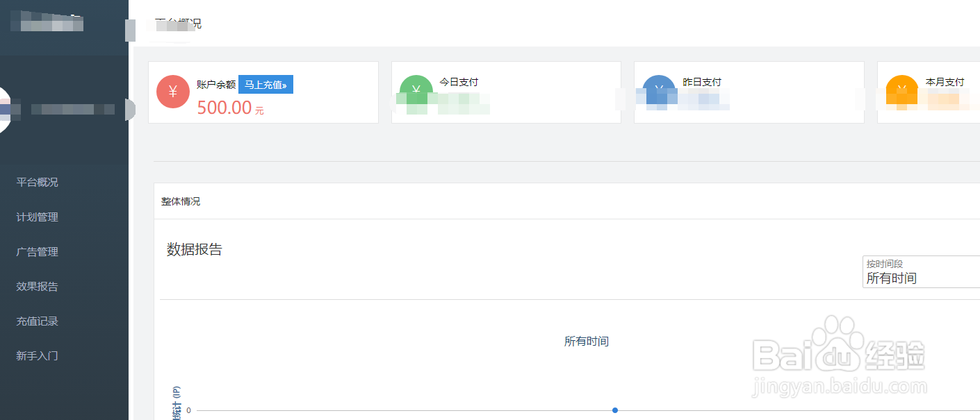
Task: Click the 本月支付 card title
Action: pos(945,82)
